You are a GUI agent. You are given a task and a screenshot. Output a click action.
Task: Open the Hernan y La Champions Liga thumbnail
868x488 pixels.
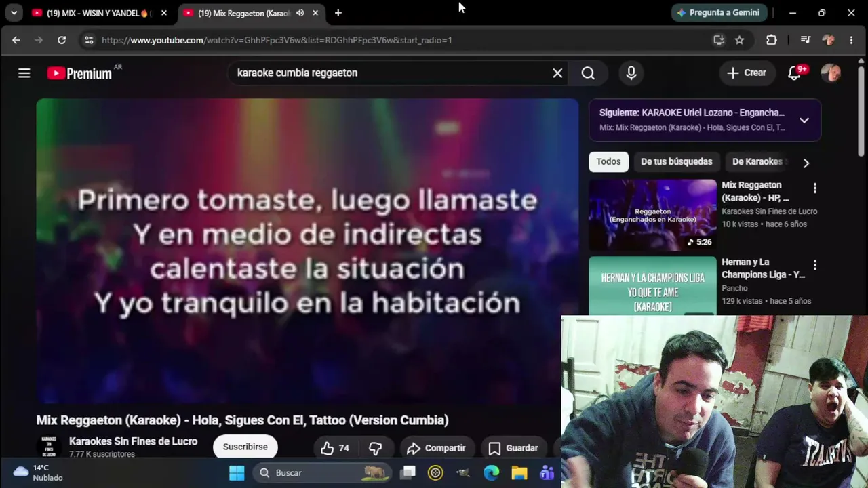(x=652, y=287)
